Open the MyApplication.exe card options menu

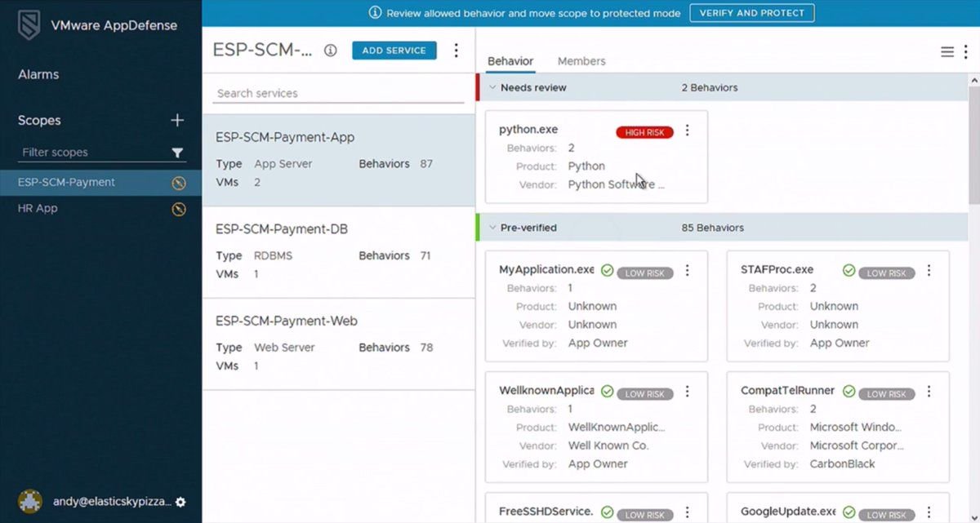pyautogui.click(x=687, y=271)
